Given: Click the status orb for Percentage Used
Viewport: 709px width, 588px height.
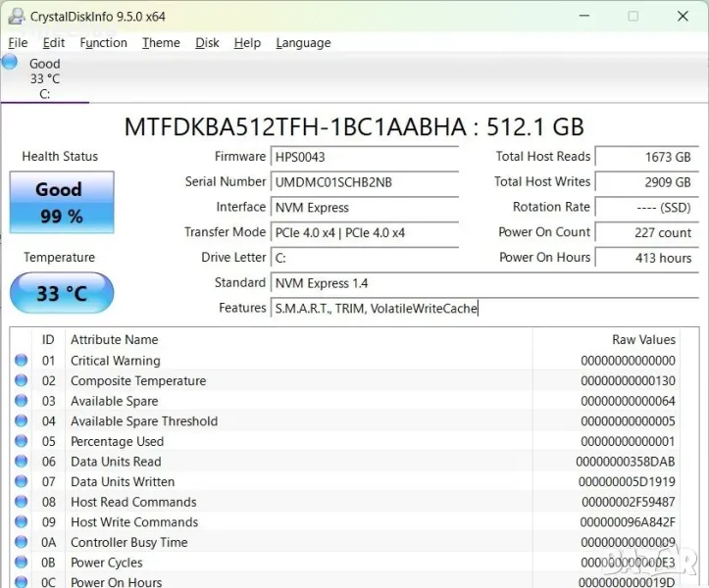Looking at the screenshot, I should pyautogui.click(x=21, y=442).
